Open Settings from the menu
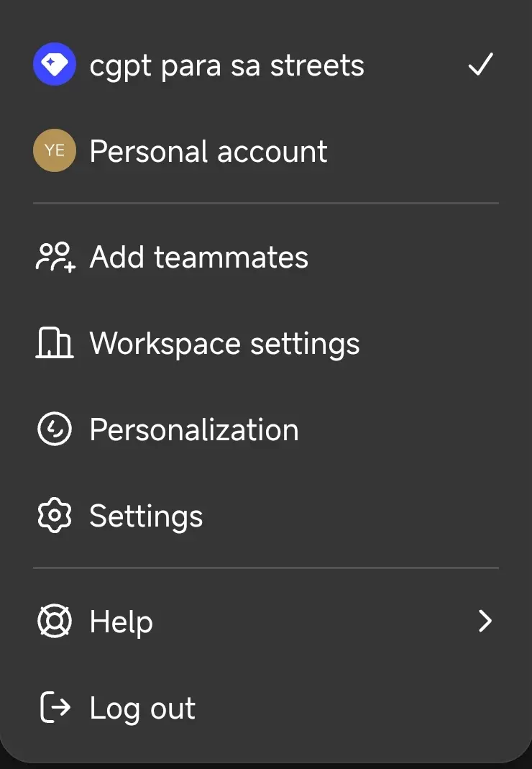Image resolution: width=532 pixels, height=769 pixels. (266, 515)
